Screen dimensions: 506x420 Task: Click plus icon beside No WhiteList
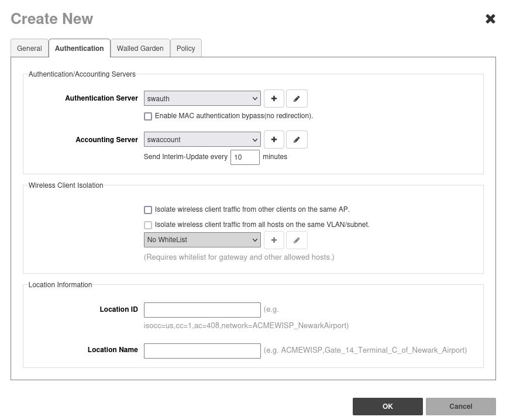[274, 240]
